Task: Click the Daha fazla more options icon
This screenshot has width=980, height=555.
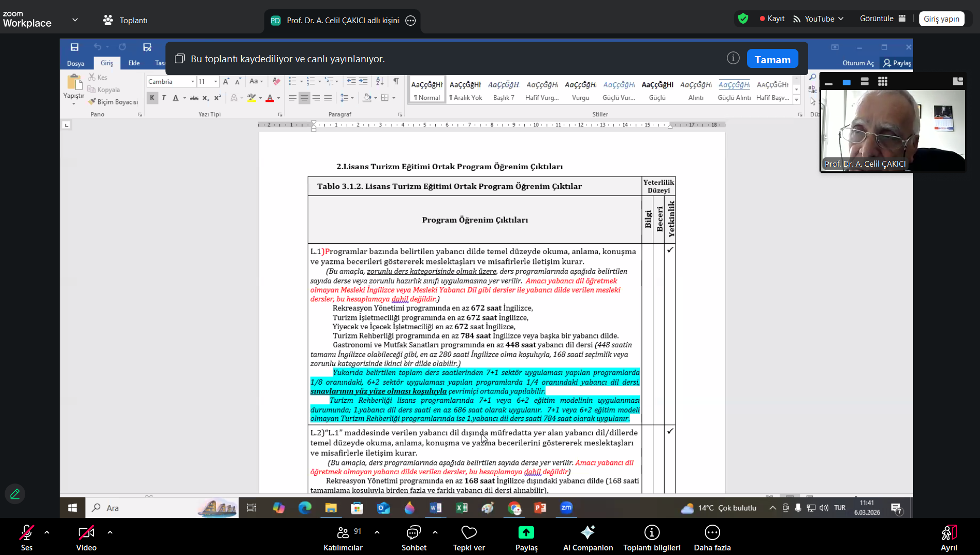Action: click(x=712, y=533)
